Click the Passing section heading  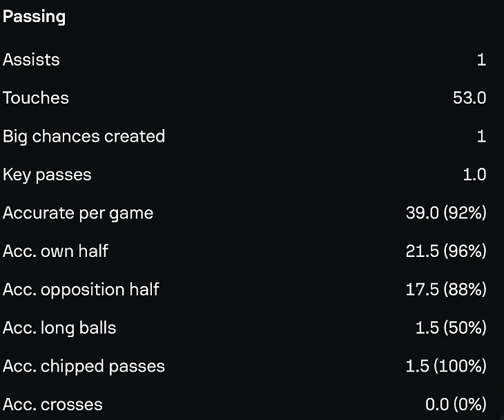(x=35, y=17)
